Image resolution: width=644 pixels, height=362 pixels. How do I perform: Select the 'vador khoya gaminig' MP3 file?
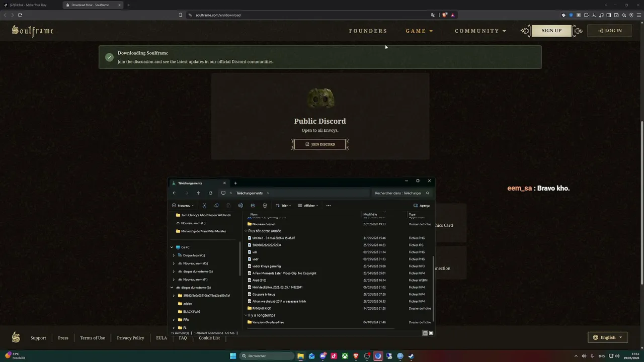[x=267, y=266]
